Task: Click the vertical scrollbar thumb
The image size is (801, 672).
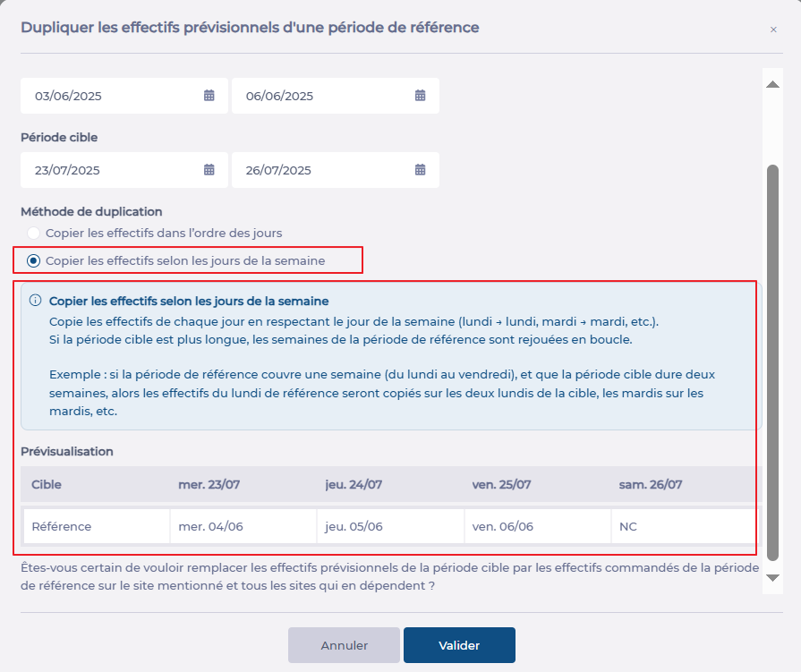Action: pos(772,358)
